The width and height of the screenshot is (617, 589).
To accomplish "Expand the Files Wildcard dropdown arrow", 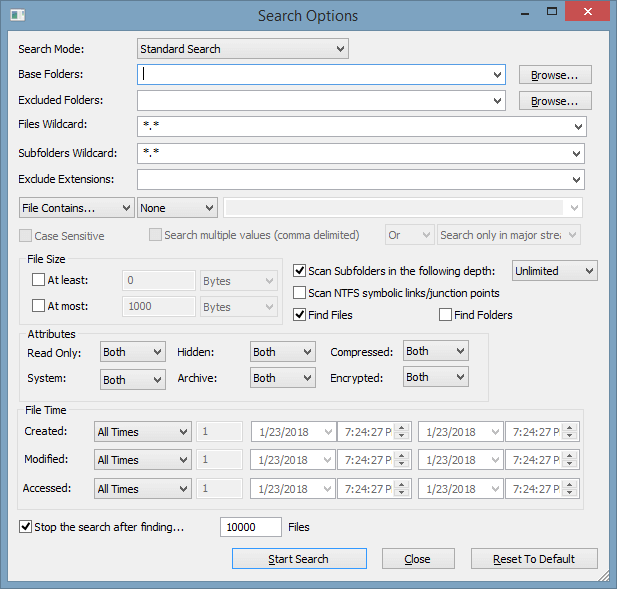I will (x=578, y=127).
